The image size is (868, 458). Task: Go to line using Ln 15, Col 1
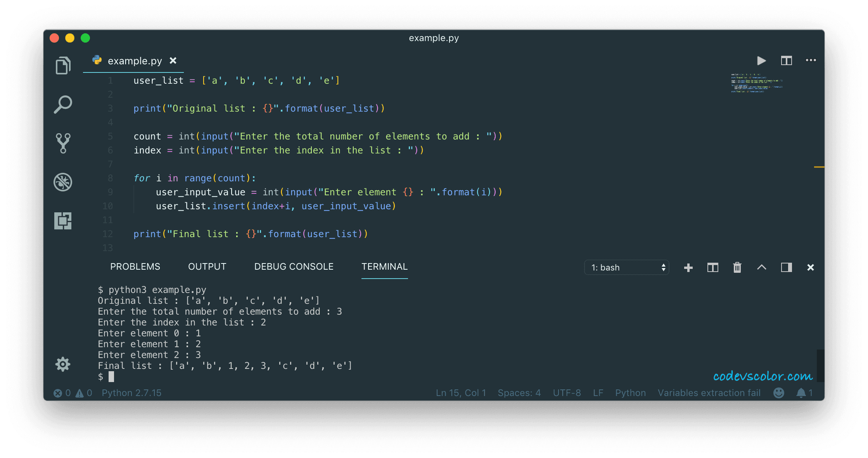coord(461,393)
